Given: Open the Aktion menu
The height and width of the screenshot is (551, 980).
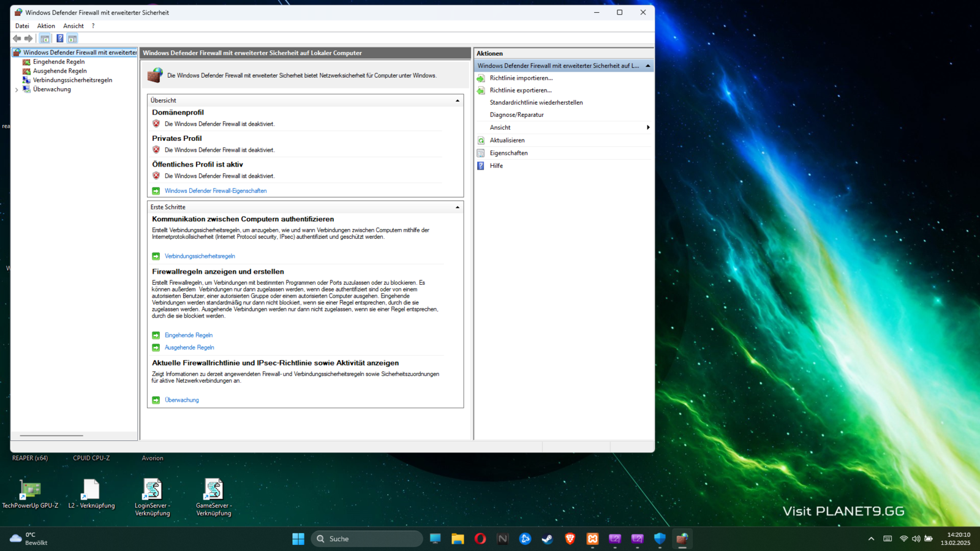Looking at the screenshot, I should (x=46, y=26).
